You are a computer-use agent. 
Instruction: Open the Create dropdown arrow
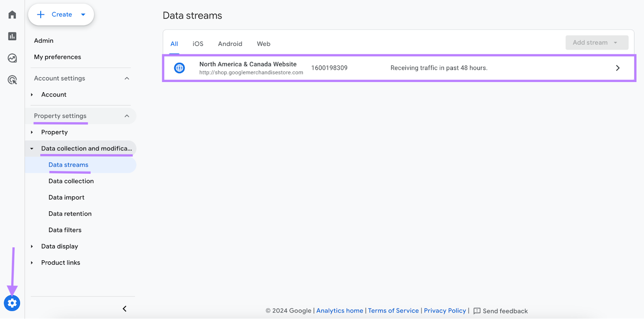pos(83,14)
